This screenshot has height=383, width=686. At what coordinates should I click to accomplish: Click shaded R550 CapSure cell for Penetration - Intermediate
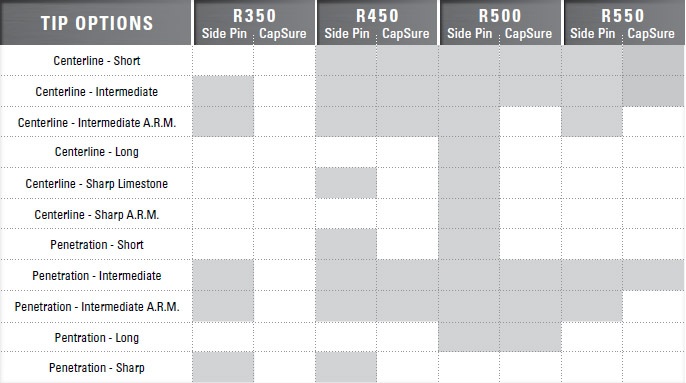coord(653,275)
